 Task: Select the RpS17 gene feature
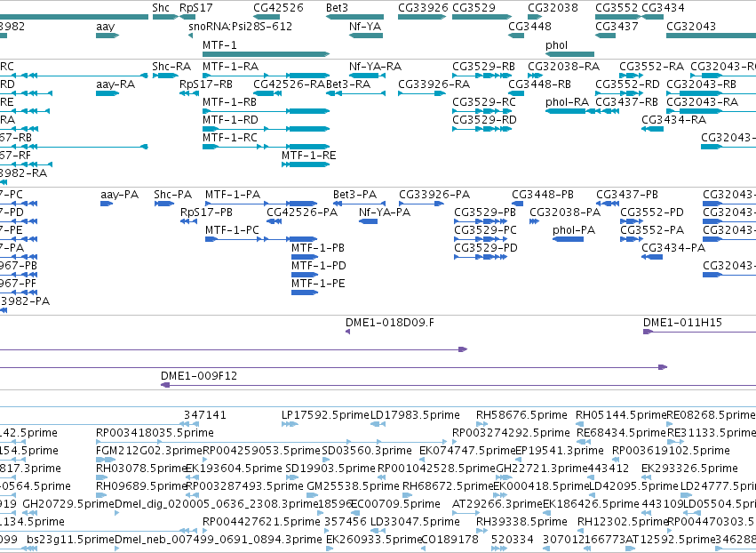point(187,17)
